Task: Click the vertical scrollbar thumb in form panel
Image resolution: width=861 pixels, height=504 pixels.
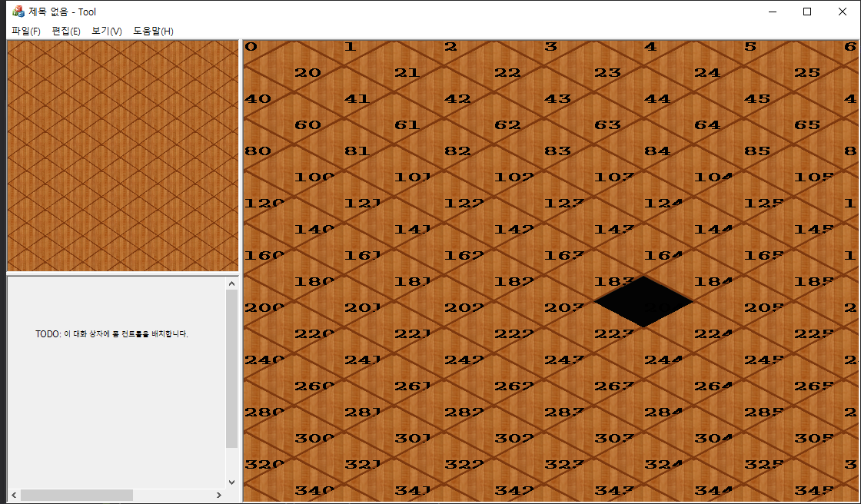Action: [x=231, y=369]
